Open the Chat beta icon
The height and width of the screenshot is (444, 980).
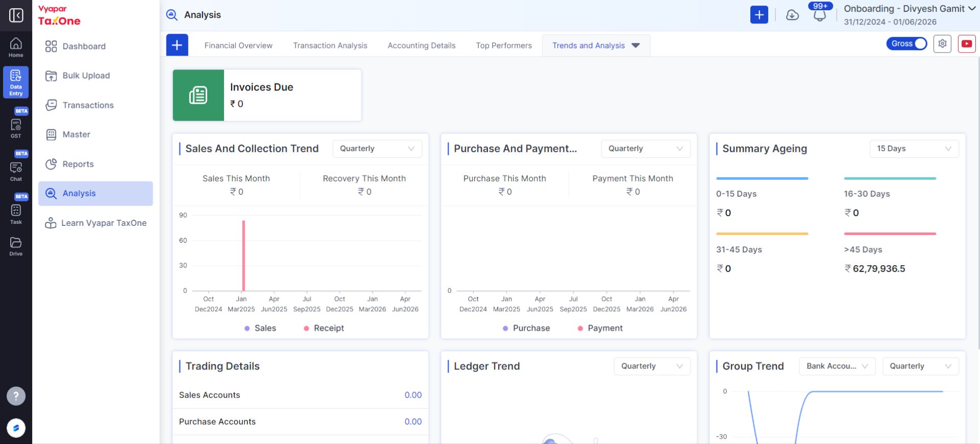[x=16, y=171]
